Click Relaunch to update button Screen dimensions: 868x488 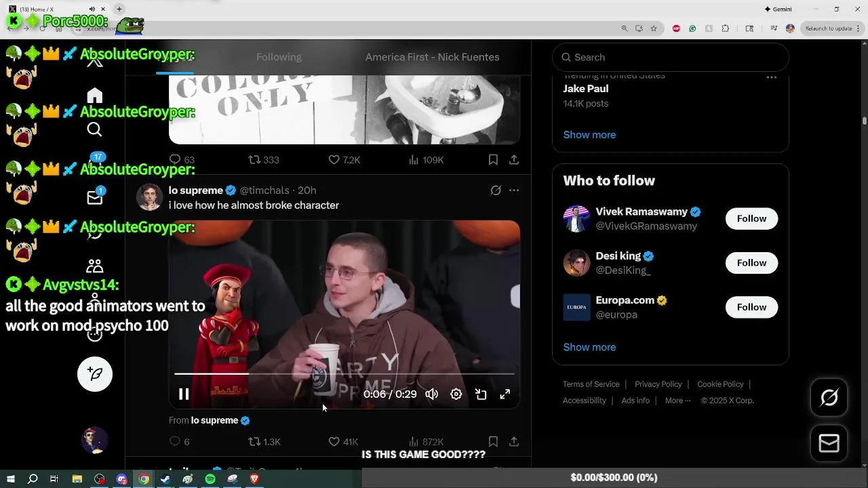point(828,28)
